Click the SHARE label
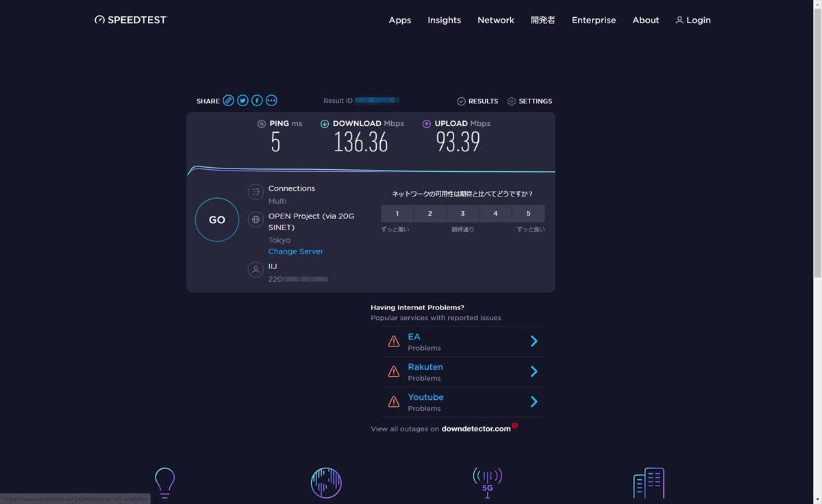This screenshot has height=504, width=822. [x=208, y=101]
